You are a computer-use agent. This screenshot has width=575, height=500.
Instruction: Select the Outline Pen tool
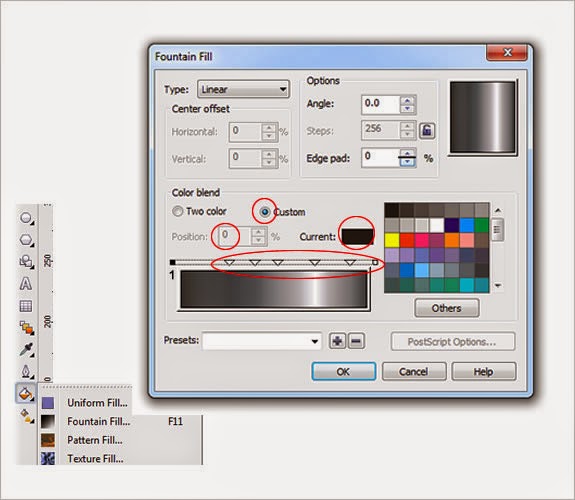26,372
